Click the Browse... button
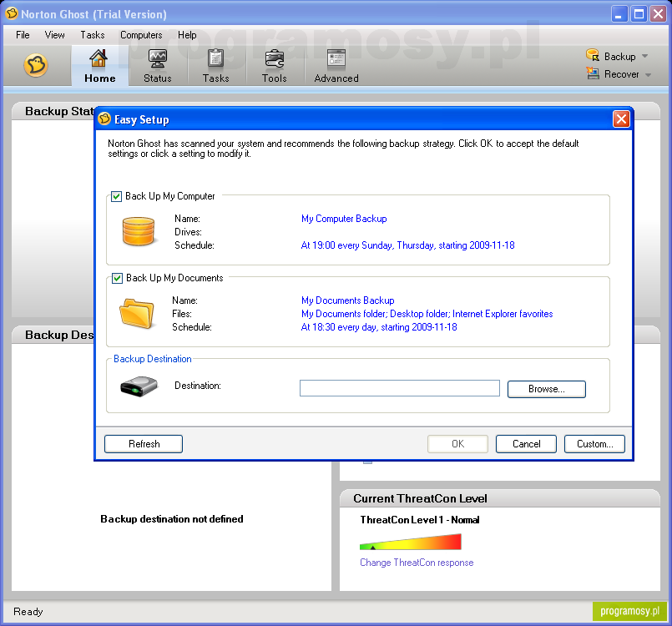 coord(547,389)
